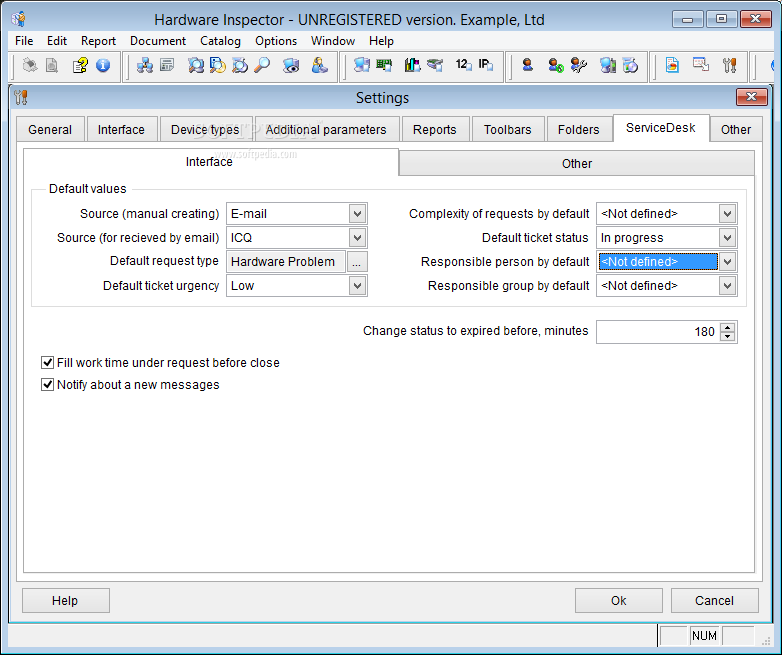Click the '12' numbers toolbar icon

pyautogui.click(x=463, y=65)
